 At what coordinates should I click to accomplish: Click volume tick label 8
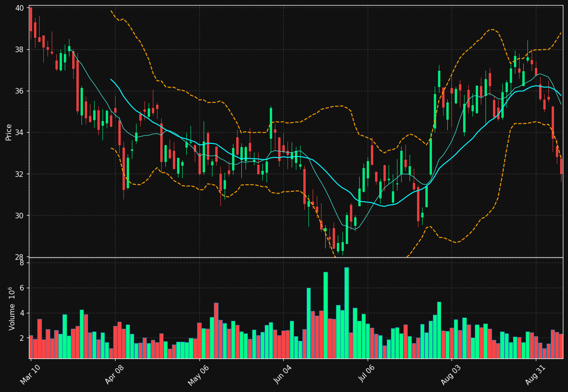click(x=21, y=263)
